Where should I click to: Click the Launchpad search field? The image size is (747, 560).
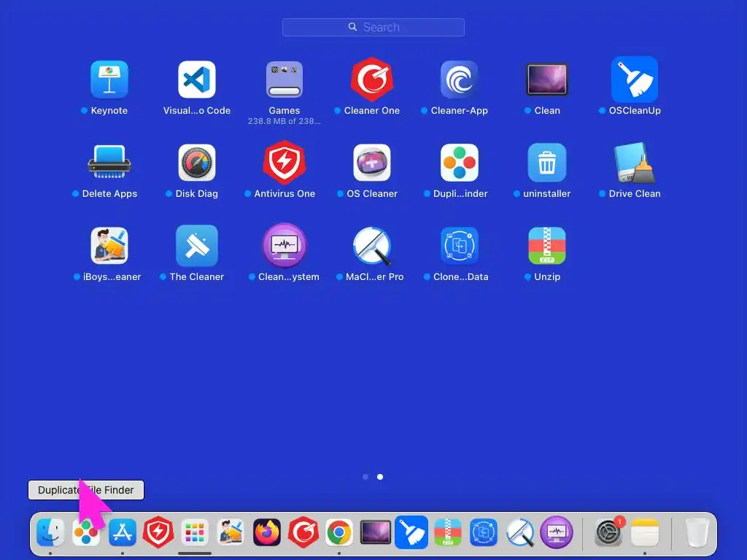tap(373, 27)
